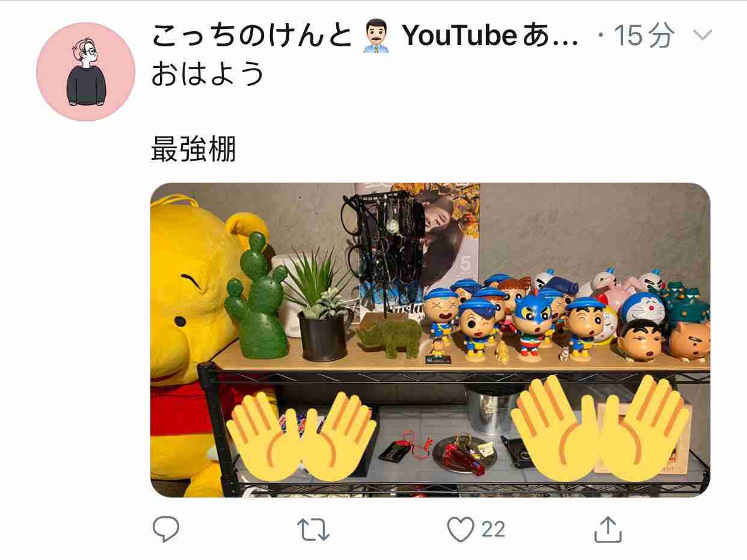
Task: Retweet this post using the retweet icon
Action: coord(314,530)
